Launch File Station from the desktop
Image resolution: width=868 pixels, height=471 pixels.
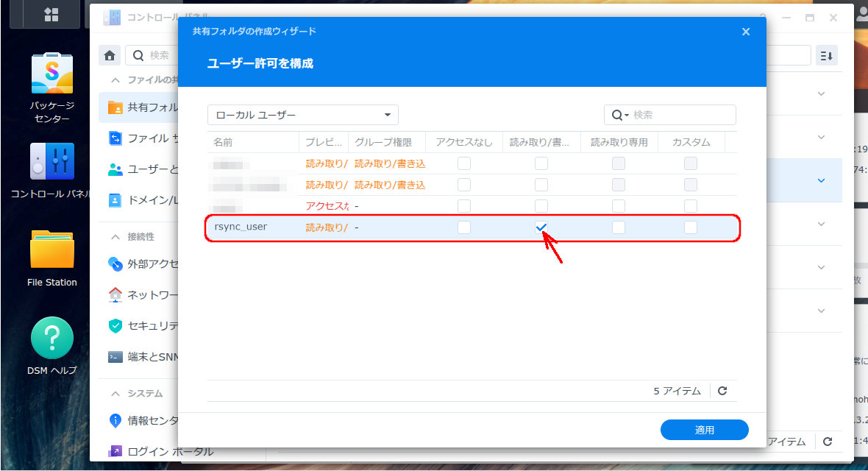tap(51, 250)
